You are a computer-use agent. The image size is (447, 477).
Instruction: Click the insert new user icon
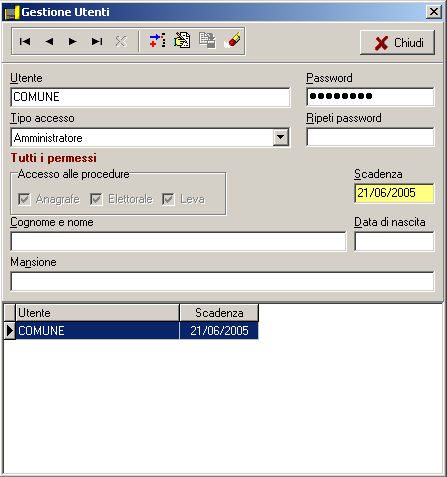[157, 41]
